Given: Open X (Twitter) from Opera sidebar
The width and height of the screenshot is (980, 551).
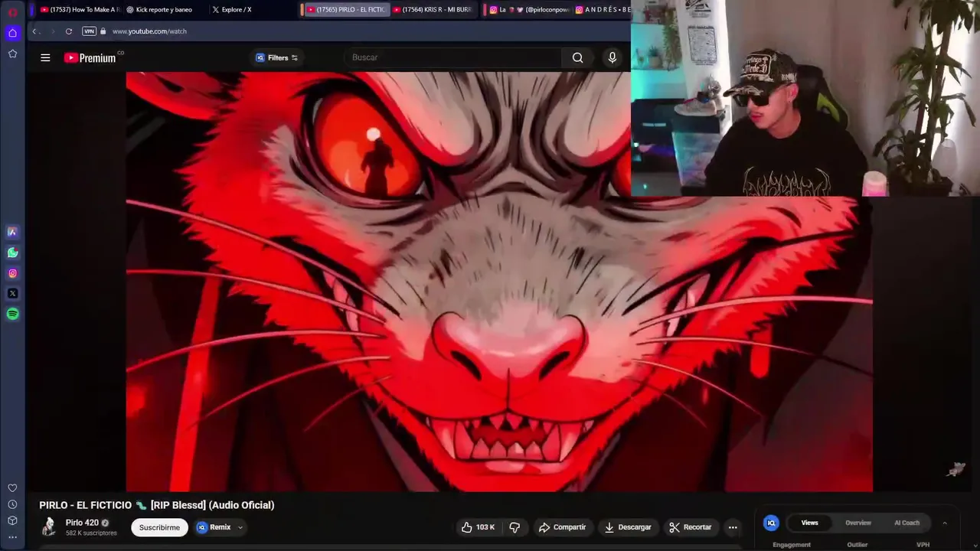Looking at the screenshot, I should (12, 293).
